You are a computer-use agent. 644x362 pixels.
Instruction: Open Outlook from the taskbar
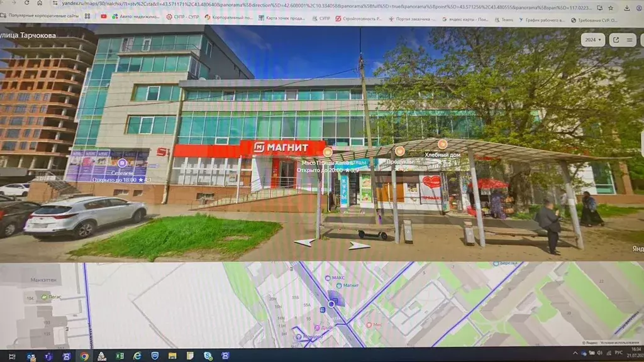click(31, 356)
